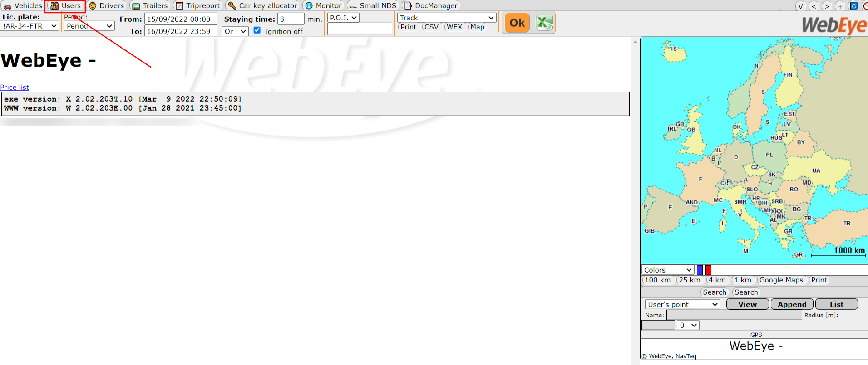Go to Car key allocator tab
The width and height of the screenshot is (868, 365).
pyautogui.click(x=263, y=5)
